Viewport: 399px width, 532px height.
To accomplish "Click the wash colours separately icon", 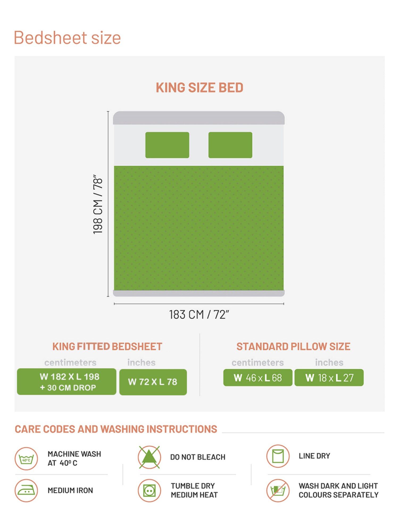I will pos(278,490).
